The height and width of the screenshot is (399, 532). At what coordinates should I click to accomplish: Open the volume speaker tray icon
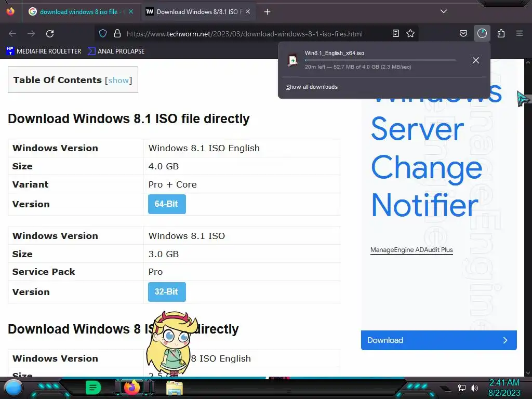(474, 388)
